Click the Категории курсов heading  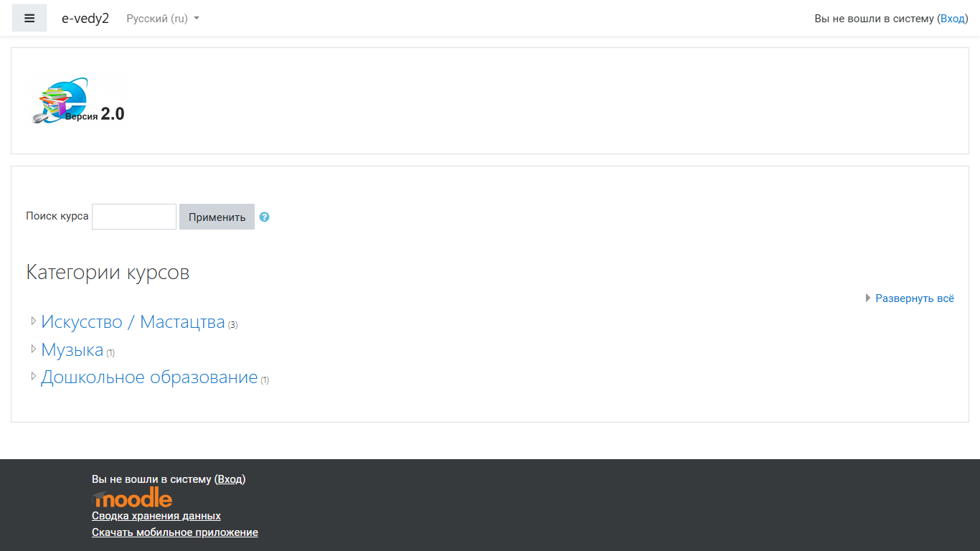pyautogui.click(x=108, y=272)
